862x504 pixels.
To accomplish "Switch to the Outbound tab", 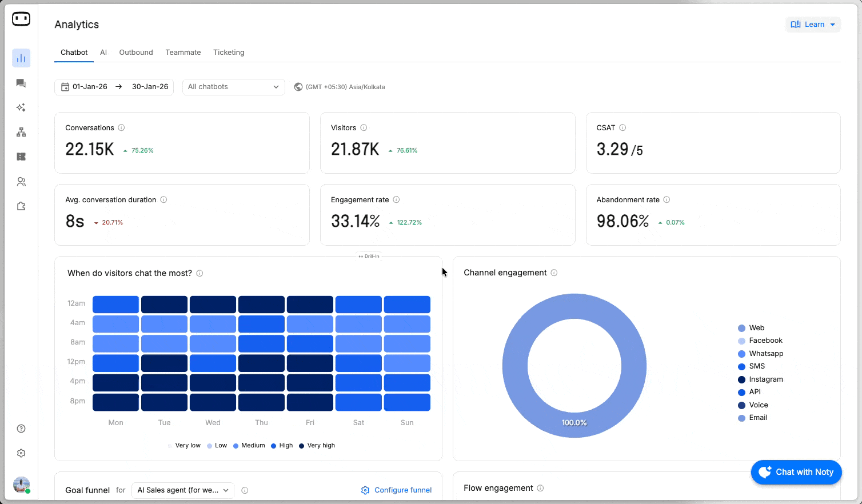I will pos(136,53).
